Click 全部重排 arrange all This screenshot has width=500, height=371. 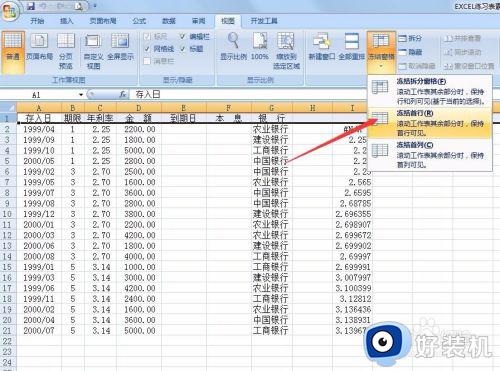tap(351, 47)
